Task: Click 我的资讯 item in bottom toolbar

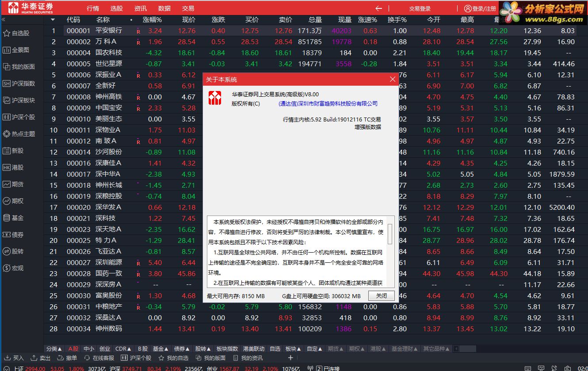Action: [x=248, y=358]
